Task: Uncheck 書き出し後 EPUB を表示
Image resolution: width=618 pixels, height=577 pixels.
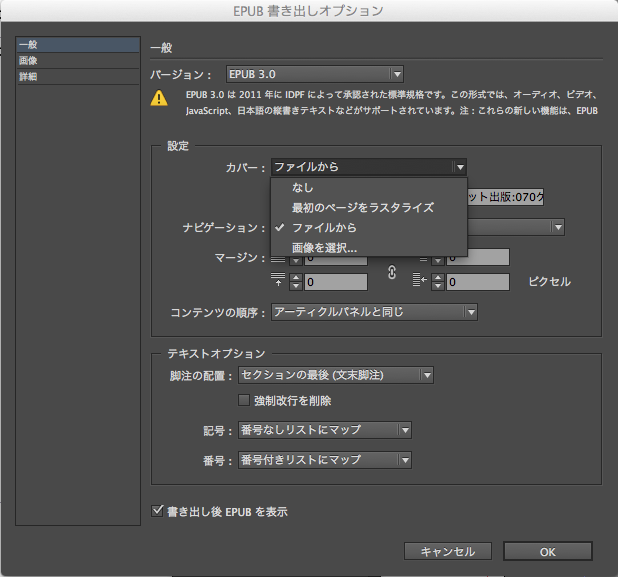Action: [x=157, y=511]
